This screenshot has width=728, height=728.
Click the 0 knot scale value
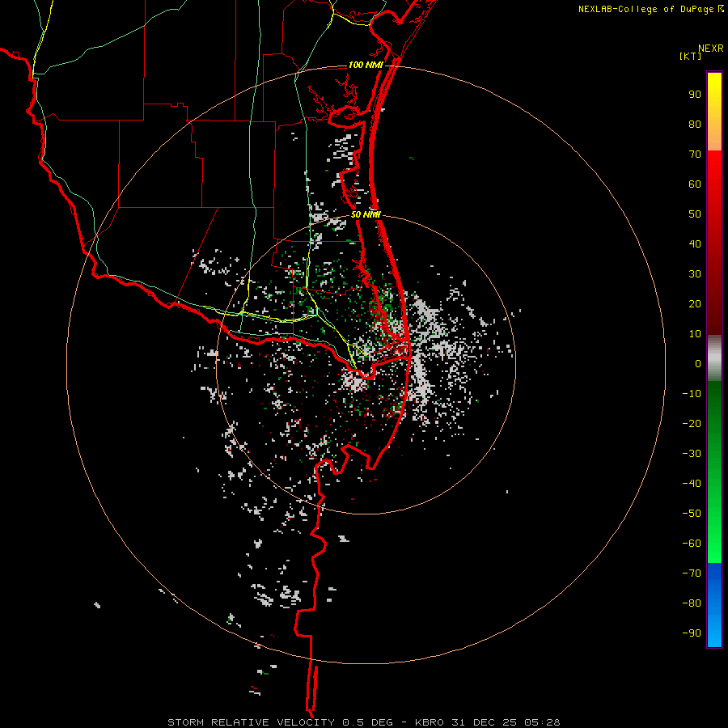698,364
